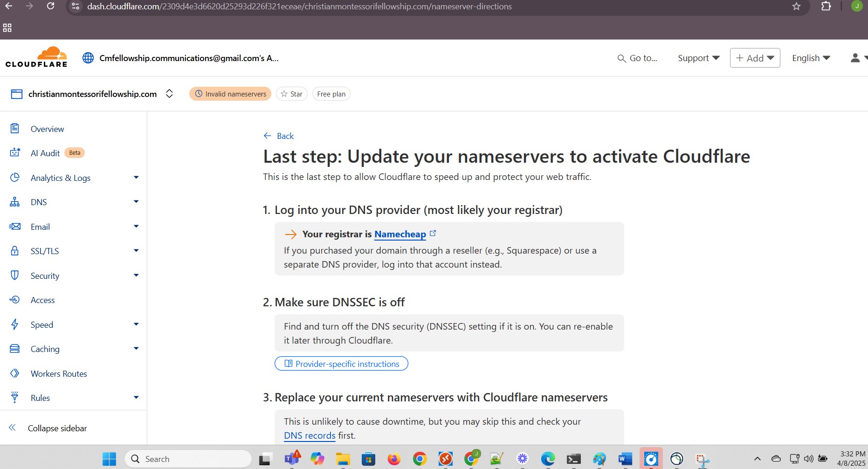868x469 pixels.
Task: Click the Provider-specific instructions button
Action: tap(341, 364)
